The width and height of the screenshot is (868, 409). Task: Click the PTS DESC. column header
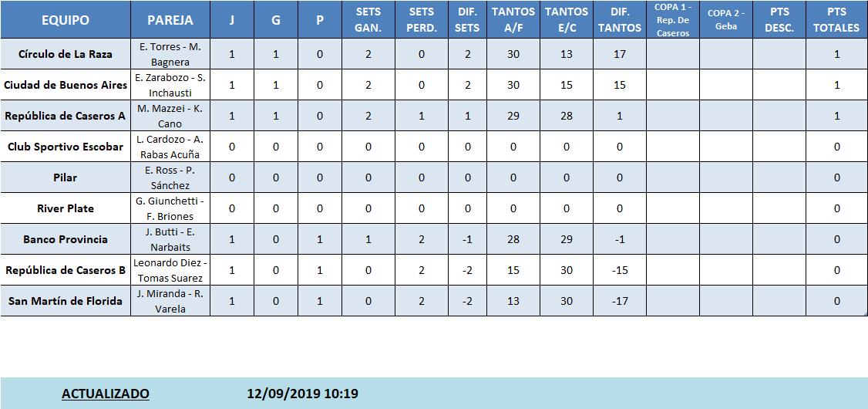point(779,20)
